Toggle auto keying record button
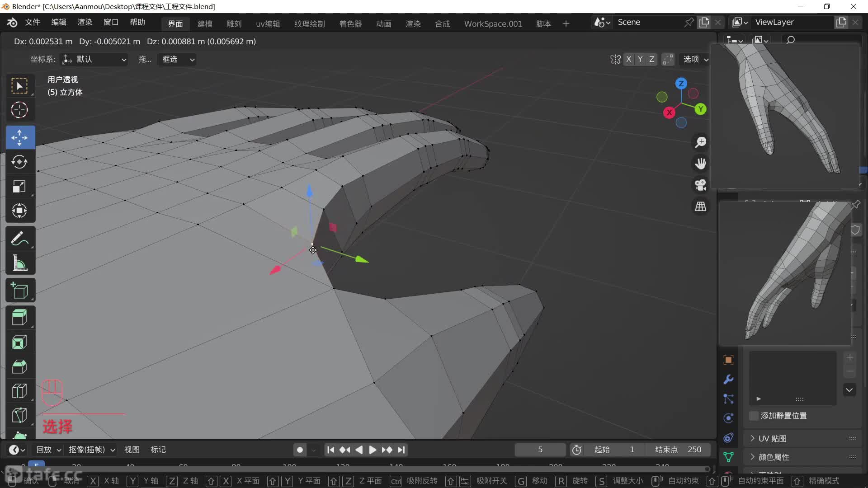 (300, 450)
